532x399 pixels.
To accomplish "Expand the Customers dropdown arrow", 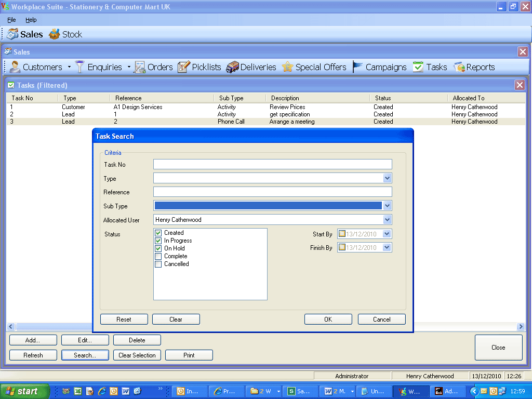I will 69,67.
